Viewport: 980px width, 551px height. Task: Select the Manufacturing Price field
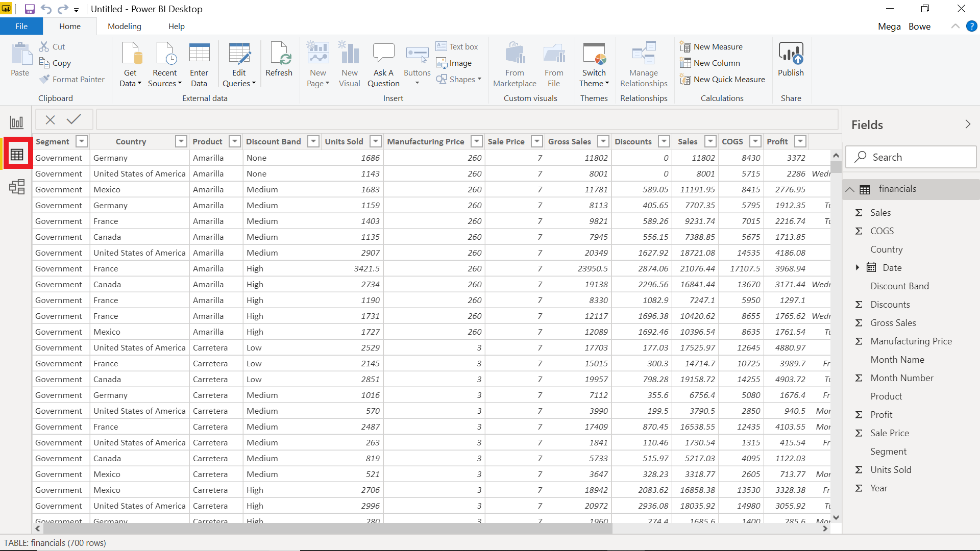pyautogui.click(x=911, y=341)
